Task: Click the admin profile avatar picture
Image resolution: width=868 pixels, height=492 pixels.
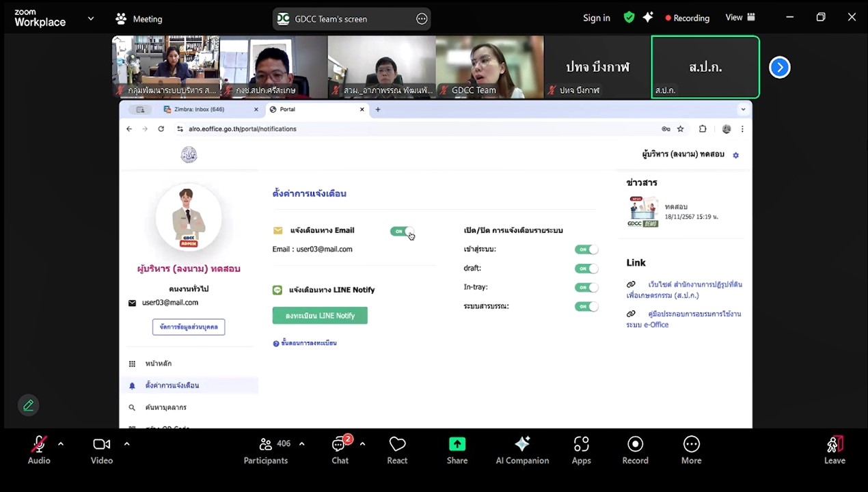Action: coord(189,218)
